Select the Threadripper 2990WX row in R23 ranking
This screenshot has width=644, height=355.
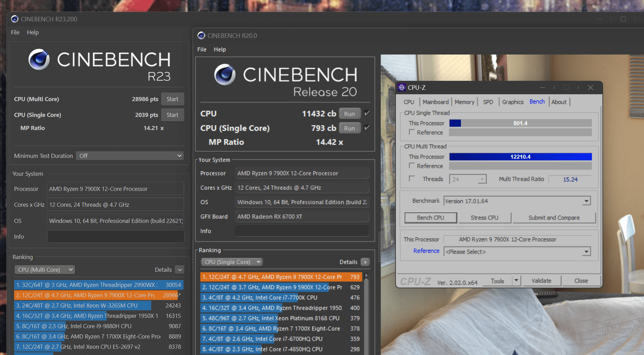(x=99, y=285)
